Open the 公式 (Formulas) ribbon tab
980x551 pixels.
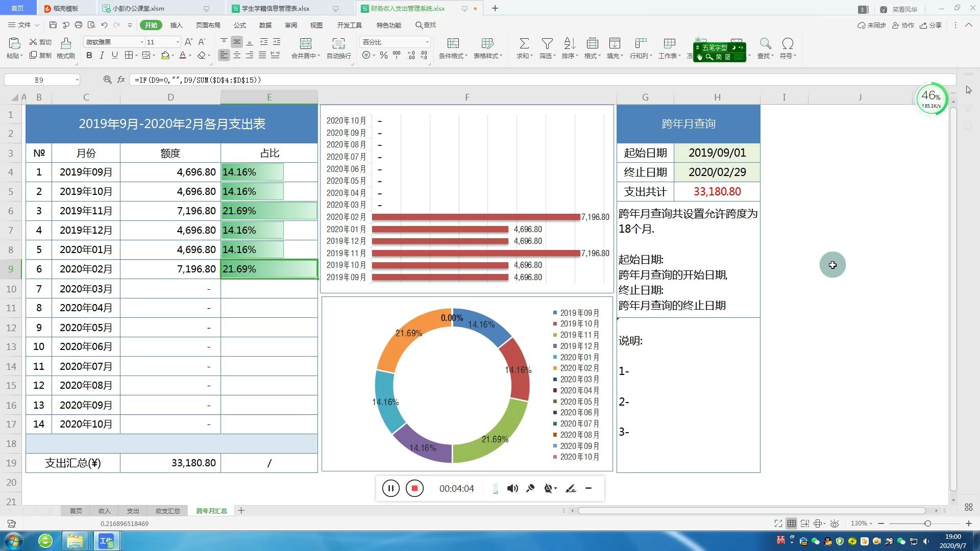[239, 25]
